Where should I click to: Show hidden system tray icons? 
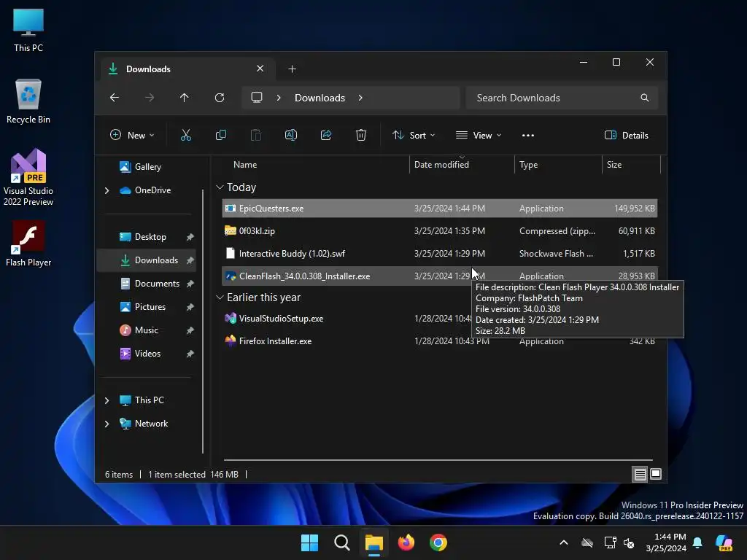[564, 542]
